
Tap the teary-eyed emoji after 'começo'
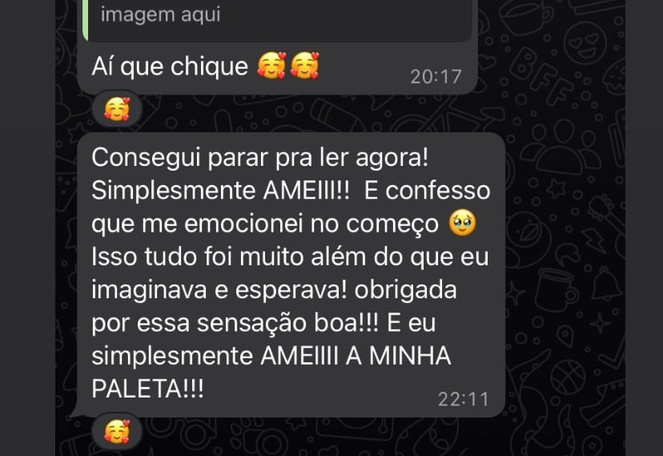tap(462, 223)
